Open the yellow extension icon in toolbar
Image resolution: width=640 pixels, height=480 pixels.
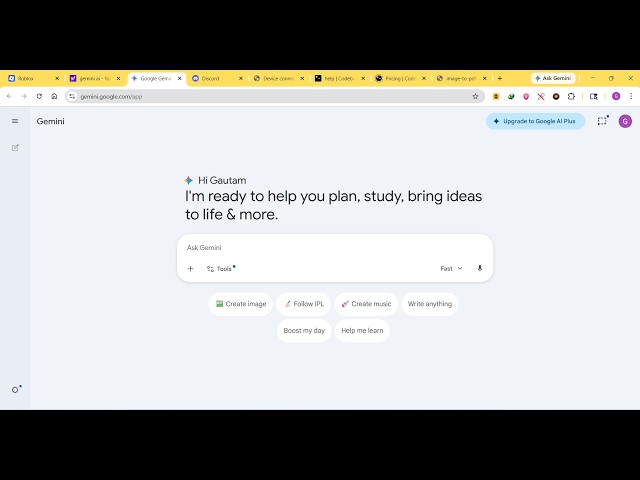point(496,97)
